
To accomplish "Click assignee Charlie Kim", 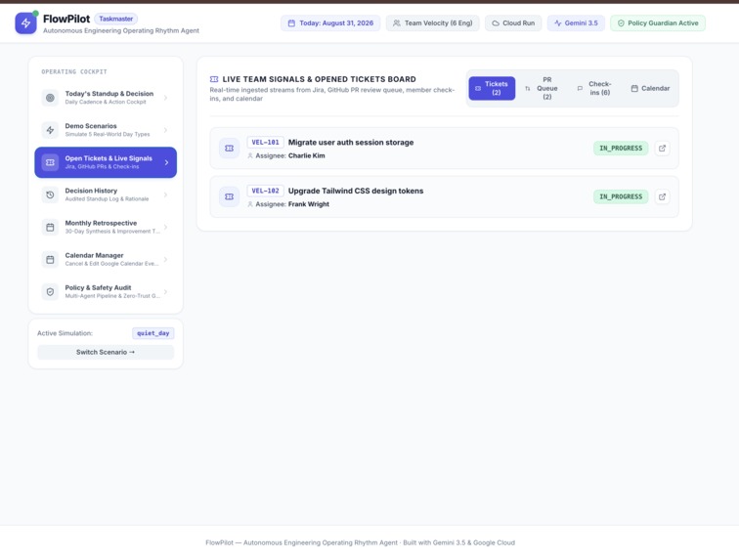I will point(306,155).
